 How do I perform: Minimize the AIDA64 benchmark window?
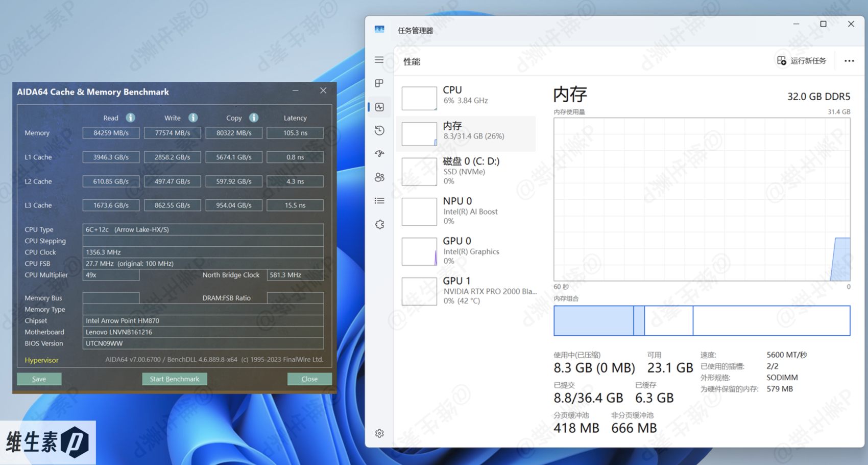point(295,90)
